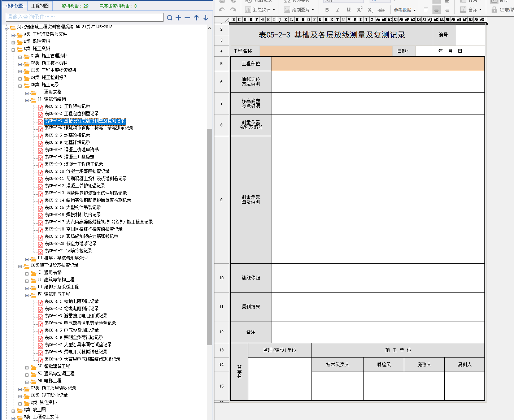
Task: Click the minus icon to collapse tree nodes
Action: coord(187,17)
